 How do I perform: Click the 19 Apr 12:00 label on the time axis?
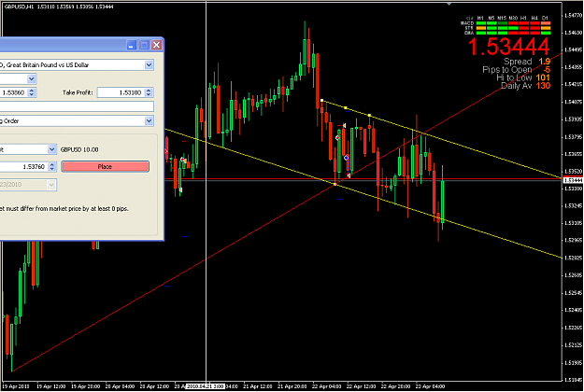point(50,386)
